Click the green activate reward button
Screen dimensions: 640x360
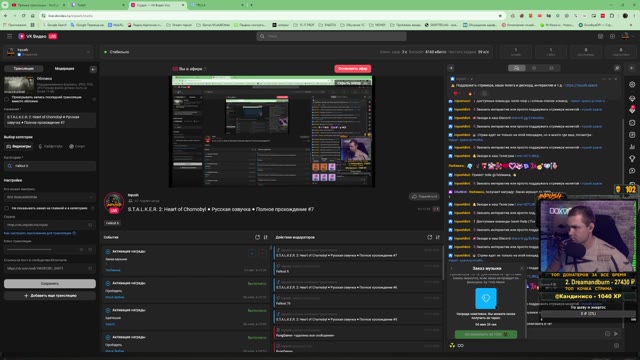pyautogui.click(x=486, y=334)
